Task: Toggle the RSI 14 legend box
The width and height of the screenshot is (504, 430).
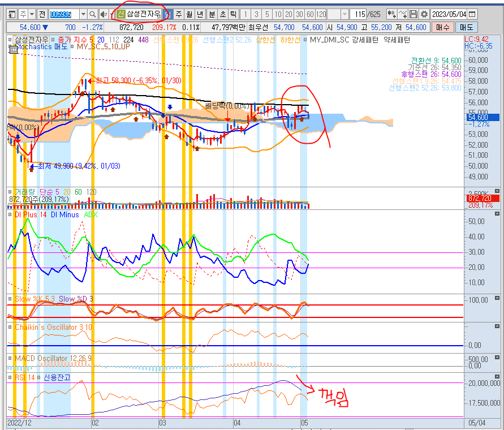Action: point(10,377)
